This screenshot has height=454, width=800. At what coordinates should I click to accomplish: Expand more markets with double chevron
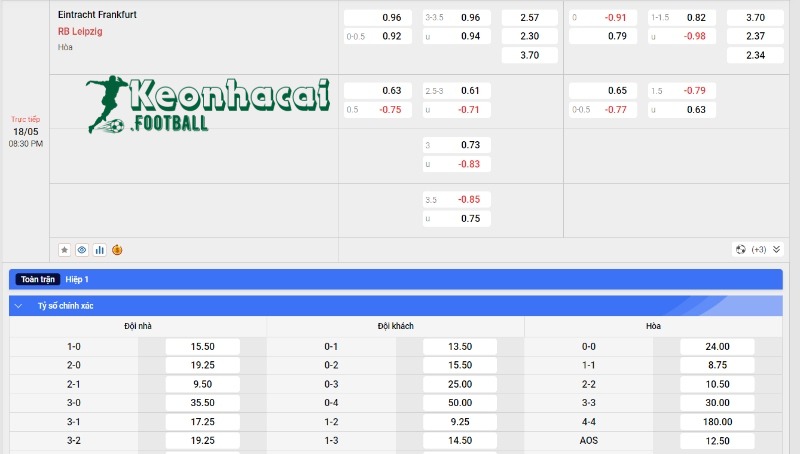(776, 249)
